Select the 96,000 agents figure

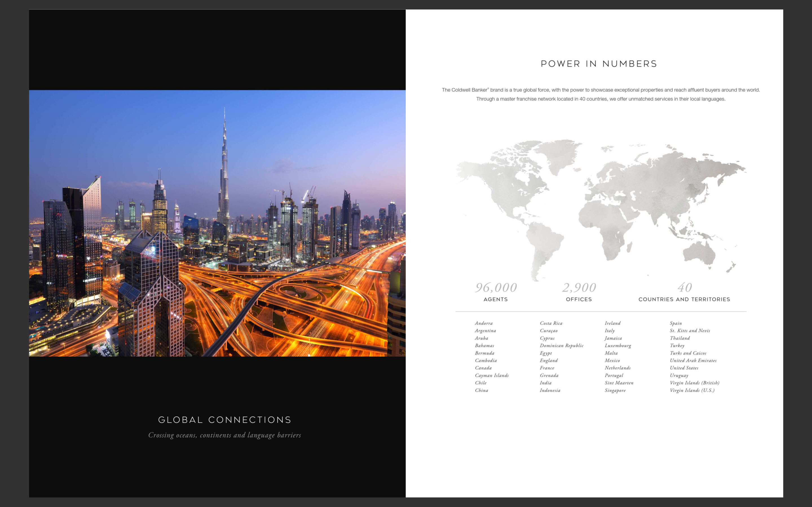point(496,287)
